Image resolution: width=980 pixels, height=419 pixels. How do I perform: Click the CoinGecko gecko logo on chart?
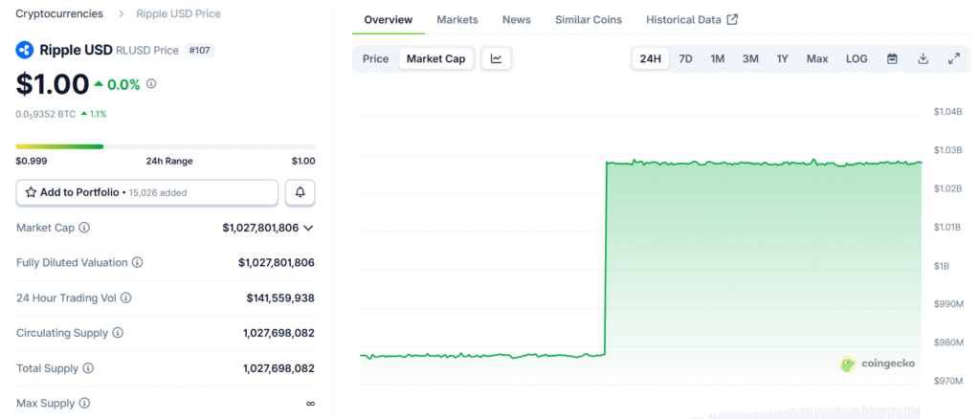pos(848,364)
